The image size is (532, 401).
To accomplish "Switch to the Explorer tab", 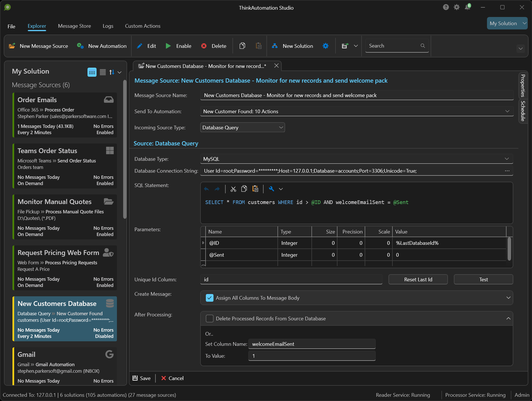I will tap(37, 26).
